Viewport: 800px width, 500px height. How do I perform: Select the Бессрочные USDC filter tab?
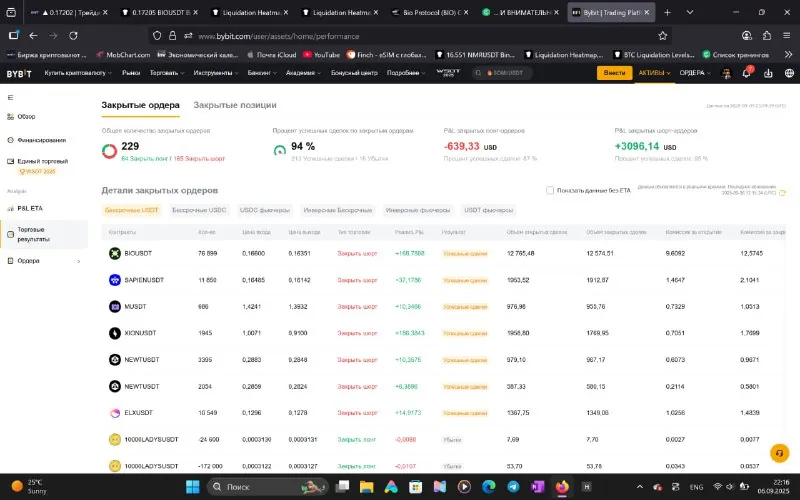tap(199, 210)
